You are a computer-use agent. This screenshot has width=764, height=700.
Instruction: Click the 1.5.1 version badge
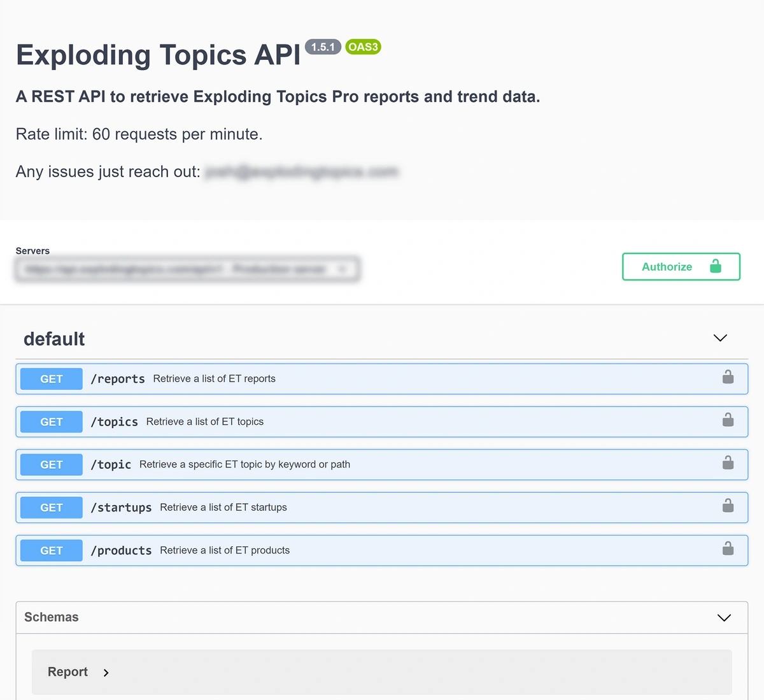tap(323, 46)
